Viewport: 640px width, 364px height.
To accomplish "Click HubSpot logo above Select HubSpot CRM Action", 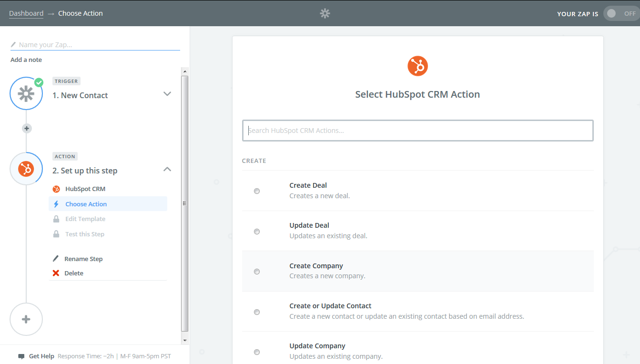I will (x=417, y=66).
